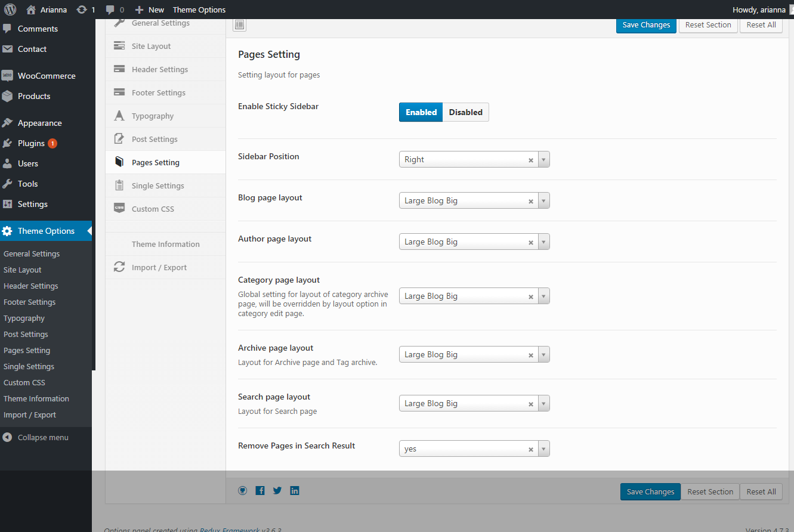The height and width of the screenshot is (532, 794).
Task: Click the WordPress logo icon
Action: 10,10
